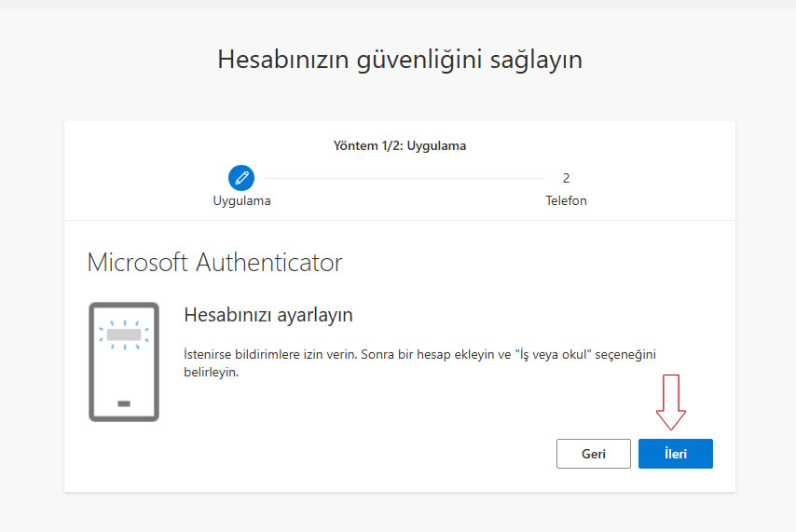
Task: Click the 'İstenirse bildirimlere izin verin' instruction text
Action: [x=419, y=363]
